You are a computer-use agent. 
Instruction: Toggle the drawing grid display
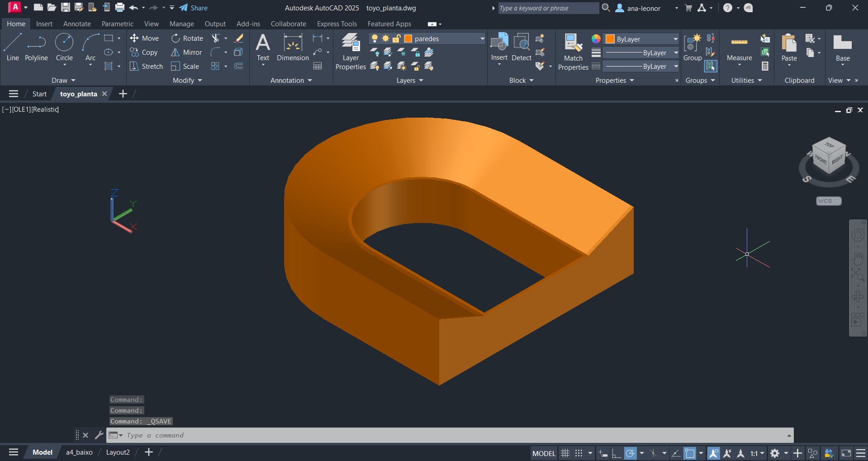565,453
